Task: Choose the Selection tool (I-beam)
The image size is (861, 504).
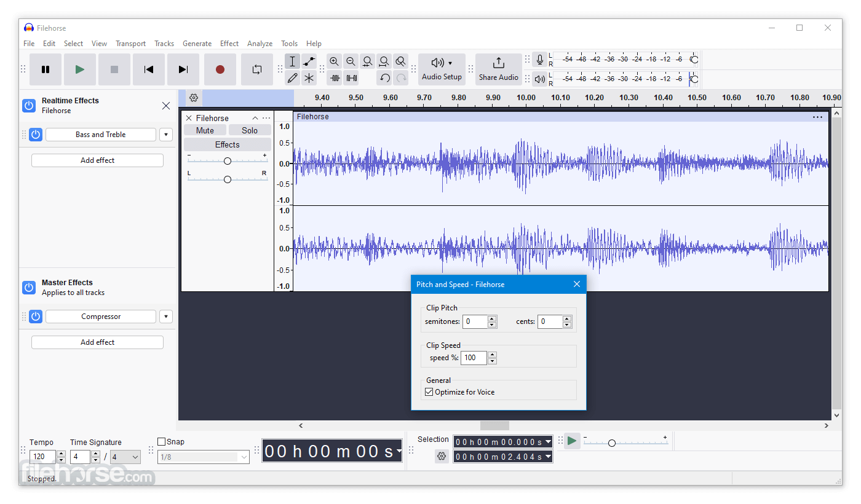Action: pos(293,61)
